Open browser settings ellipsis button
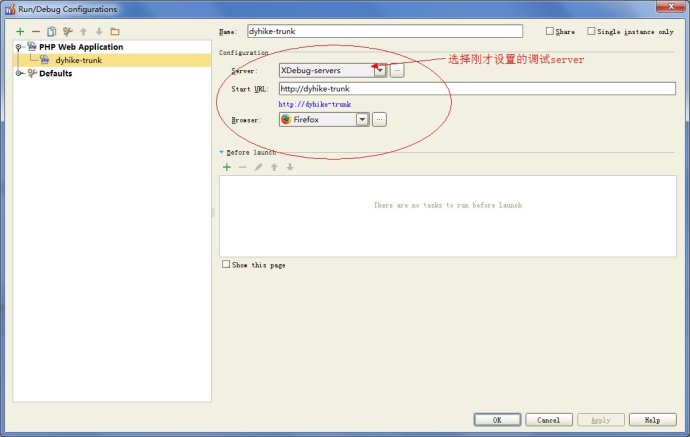Screen dimensions: 690x437 (x=379, y=119)
